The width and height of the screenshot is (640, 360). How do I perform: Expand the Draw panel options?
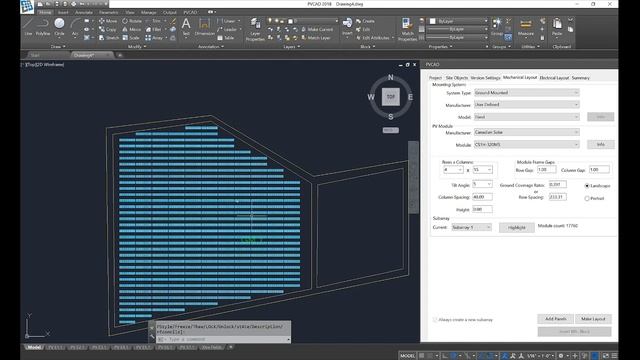coord(58,47)
